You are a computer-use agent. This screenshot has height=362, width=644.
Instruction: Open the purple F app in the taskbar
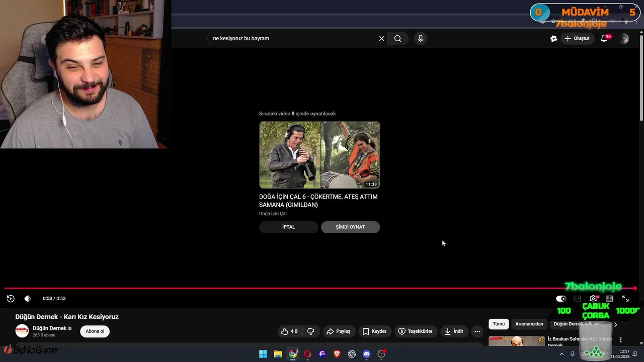tap(323, 354)
